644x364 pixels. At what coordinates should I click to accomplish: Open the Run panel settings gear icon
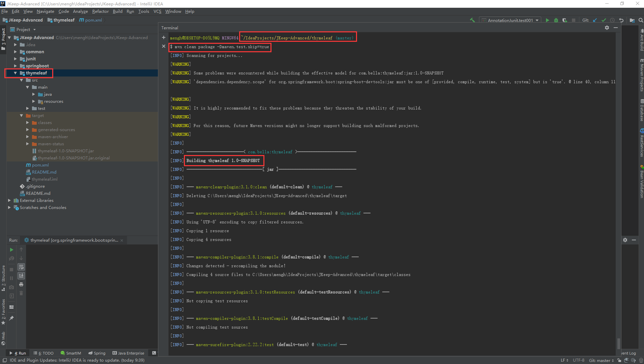tap(625, 240)
